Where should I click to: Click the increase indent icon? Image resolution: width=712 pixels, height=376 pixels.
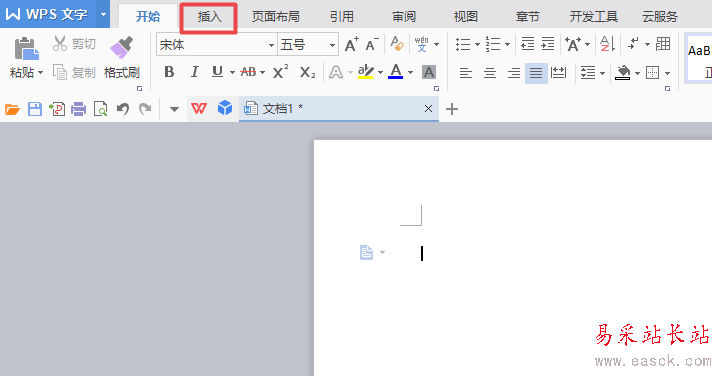(548, 44)
